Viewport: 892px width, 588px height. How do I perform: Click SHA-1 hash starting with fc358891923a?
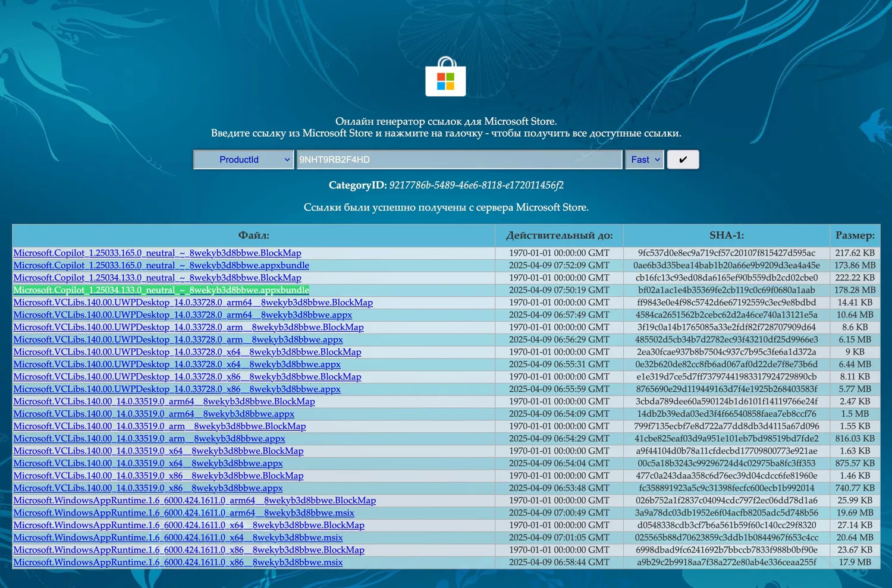click(727, 488)
